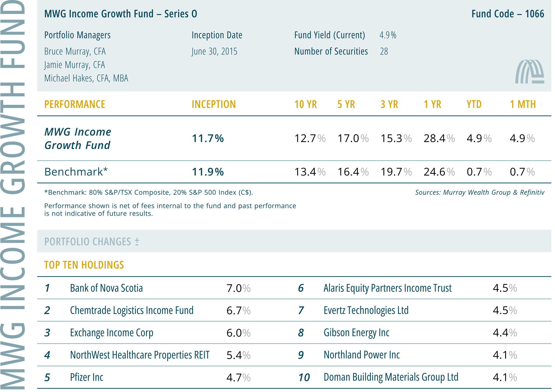The height and width of the screenshot is (392, 555).
Task: Click the Inception performance column header
Action: click(213, 104)
